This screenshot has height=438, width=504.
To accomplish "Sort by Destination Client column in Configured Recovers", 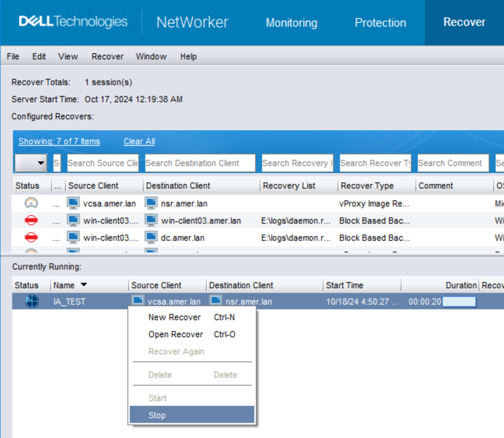I will click(x=201, y=185).
